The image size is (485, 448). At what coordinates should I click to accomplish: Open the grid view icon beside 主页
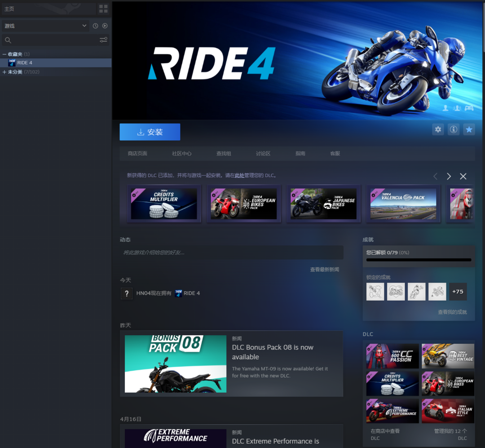(x=103, y=9)
